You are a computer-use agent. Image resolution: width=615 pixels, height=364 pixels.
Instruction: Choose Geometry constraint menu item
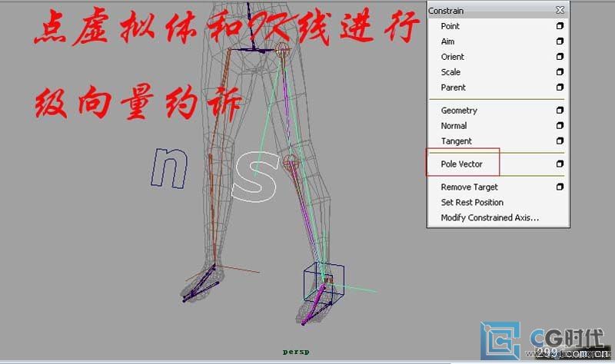459,111
